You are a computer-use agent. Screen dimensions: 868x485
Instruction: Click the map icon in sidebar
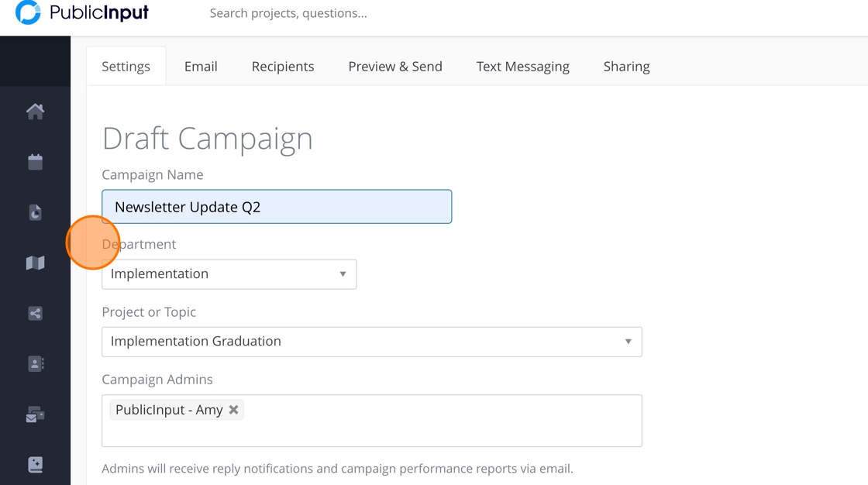pos(35,263)
